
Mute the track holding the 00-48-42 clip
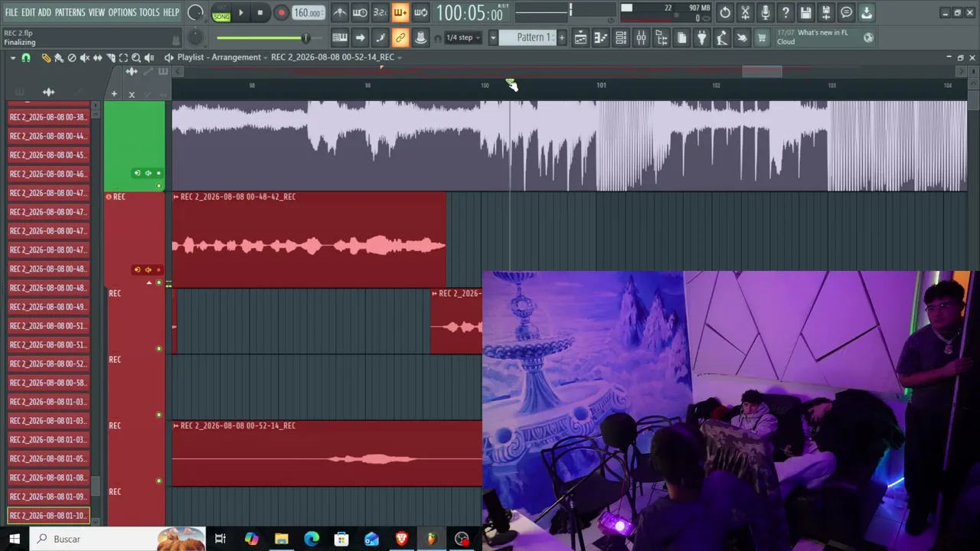coord(159,282)
